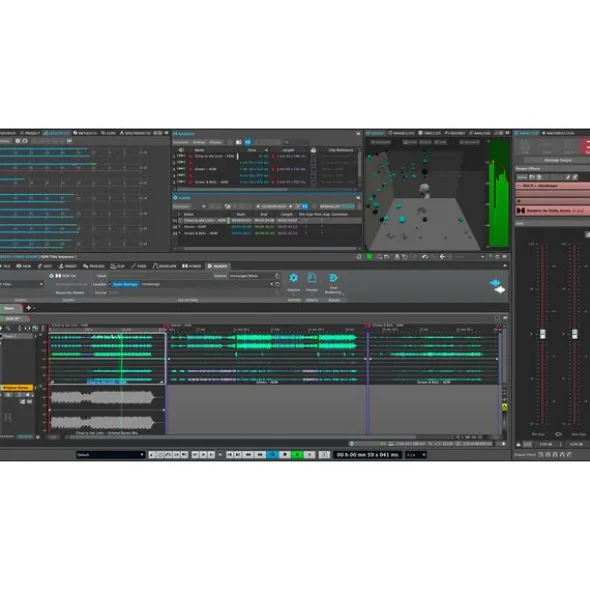Toggle lock checkbox for Ocean - ADM marker

[313, 169]
